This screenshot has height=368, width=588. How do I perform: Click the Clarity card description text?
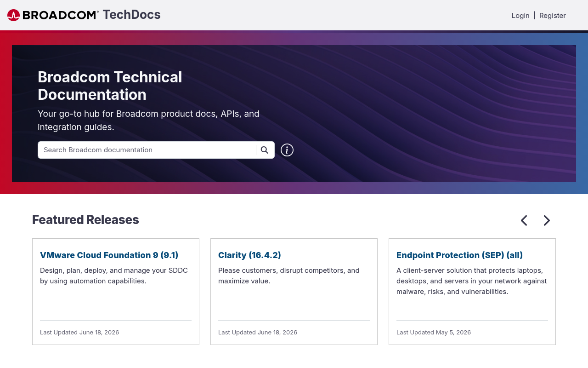pos(289,276)
